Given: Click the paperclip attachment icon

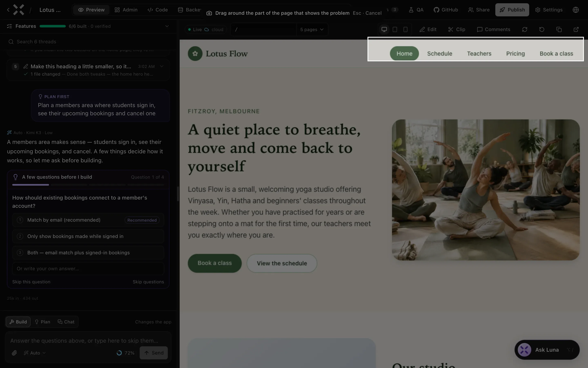Looking at the screenshot, I should click(14, 353).
